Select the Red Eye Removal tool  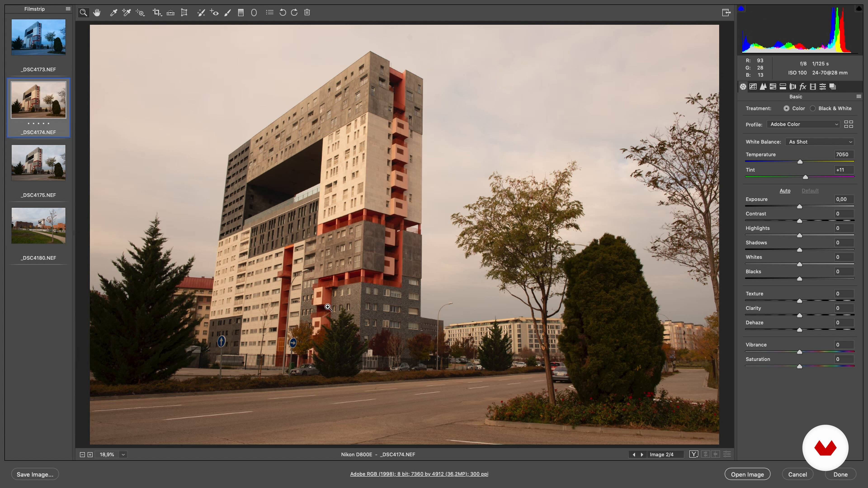pyautogui.click(x=214, y=13)
